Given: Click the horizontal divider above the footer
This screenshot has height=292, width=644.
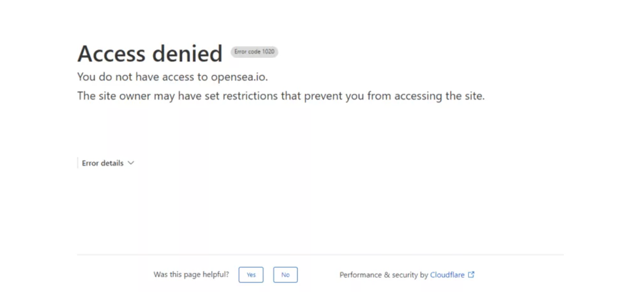Looking at the screenshot, I should click(320, 255).
